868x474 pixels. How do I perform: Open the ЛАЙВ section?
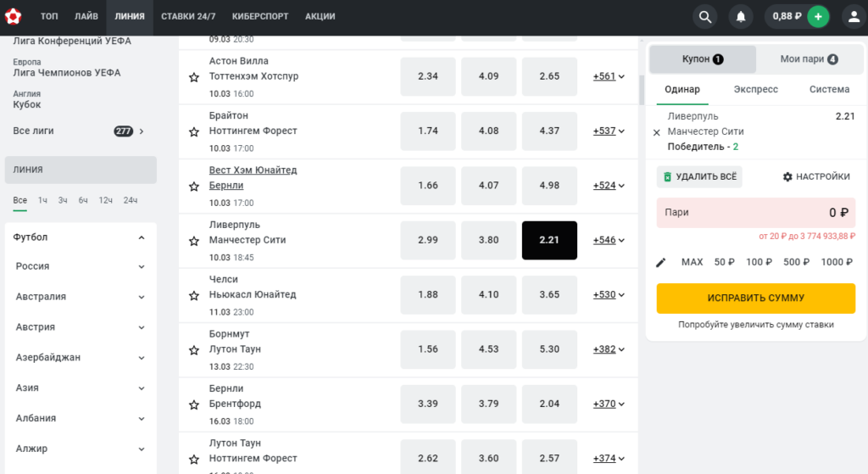(x=86, y=17)
